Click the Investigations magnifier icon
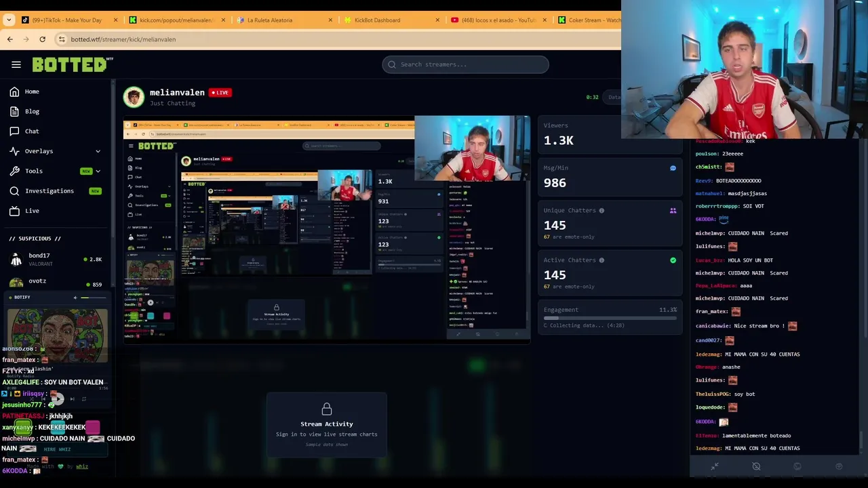Image resolution: width=868 pixels, height=488 pixels. (x=14, y=191)
